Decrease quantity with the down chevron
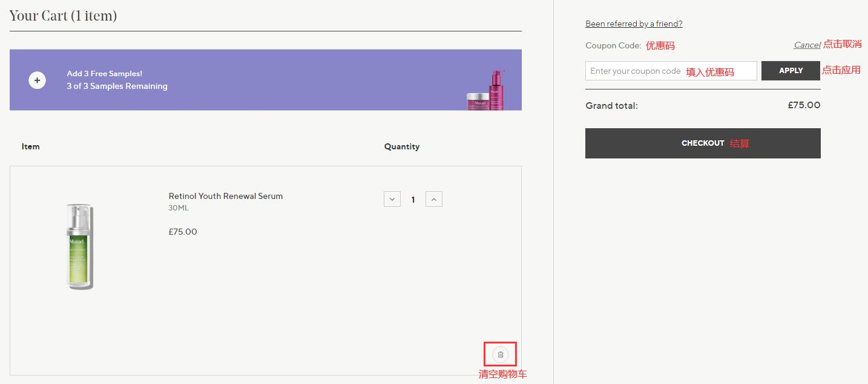The width and height of the screenshot is (868, 384). point(392,199)
